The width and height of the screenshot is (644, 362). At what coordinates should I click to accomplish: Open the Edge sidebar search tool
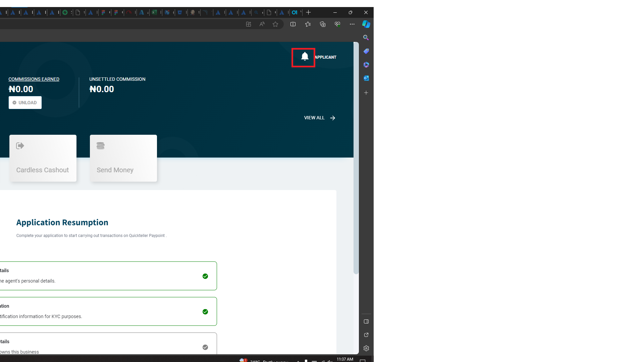(x=366, y=38)
